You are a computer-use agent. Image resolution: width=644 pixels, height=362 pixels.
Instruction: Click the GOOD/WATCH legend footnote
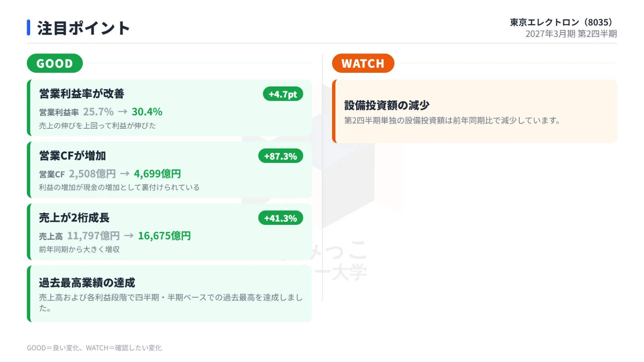click(x=94, y=348)
